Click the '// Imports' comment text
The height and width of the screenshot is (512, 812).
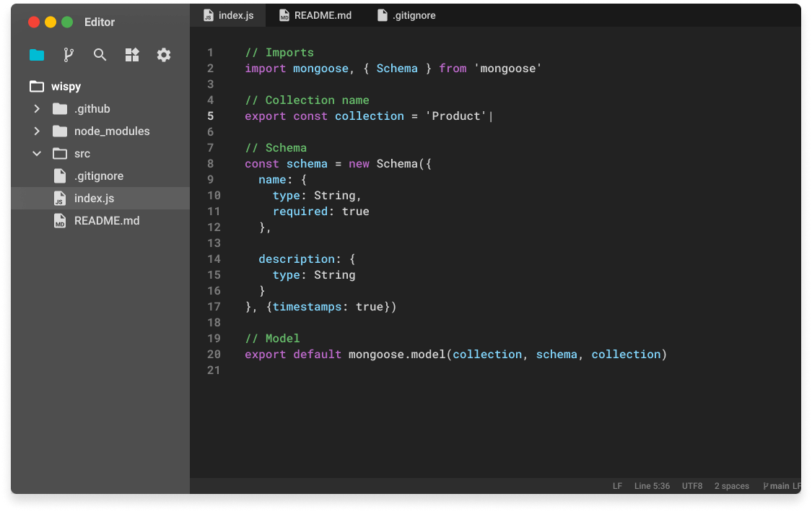[279, 52]
